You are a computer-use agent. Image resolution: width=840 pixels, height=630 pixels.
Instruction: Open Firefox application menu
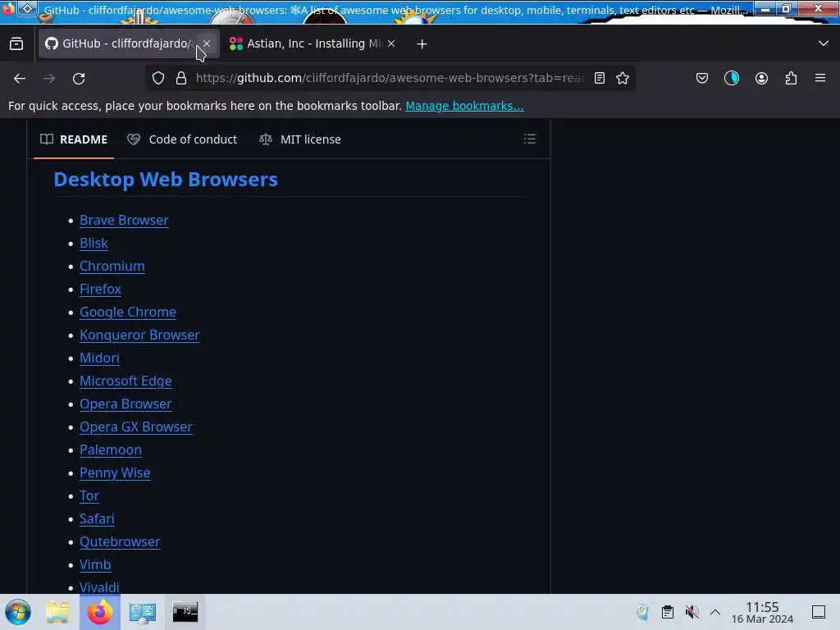[x=820, y=78]
